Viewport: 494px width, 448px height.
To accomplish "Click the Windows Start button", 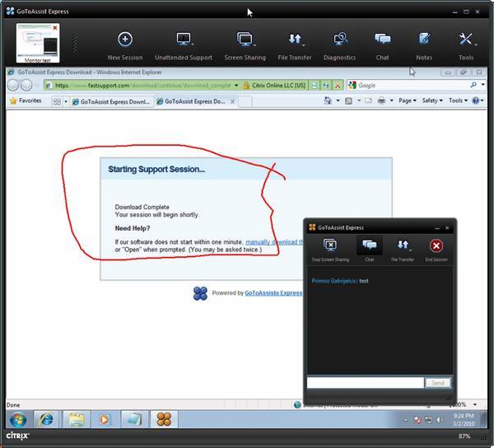I will coord(18,420).
